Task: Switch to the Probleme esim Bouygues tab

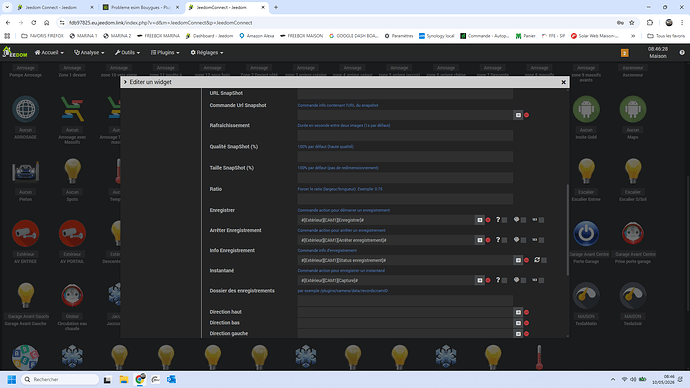Action: [x=141, y=7]
